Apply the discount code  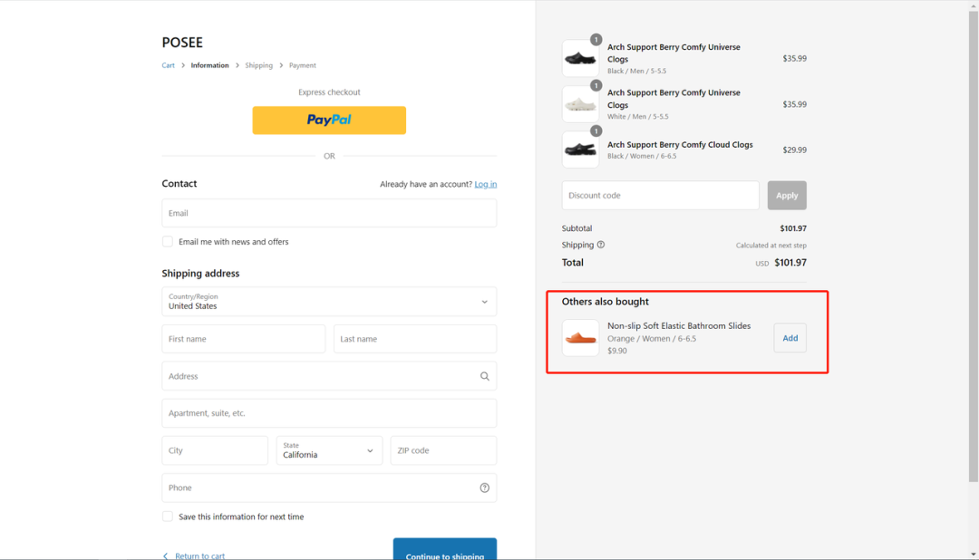787,196
